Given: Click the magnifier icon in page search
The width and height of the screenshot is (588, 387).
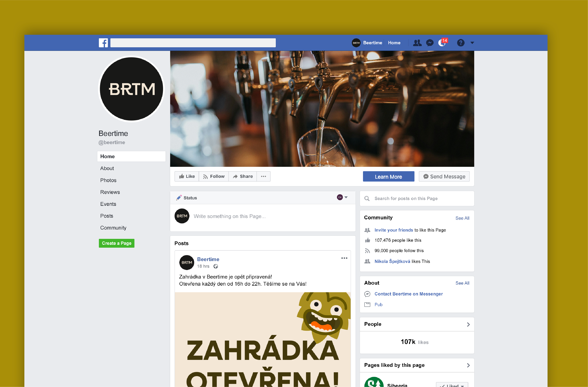Looking at the screenshot, I should click(x=367, y=198).
